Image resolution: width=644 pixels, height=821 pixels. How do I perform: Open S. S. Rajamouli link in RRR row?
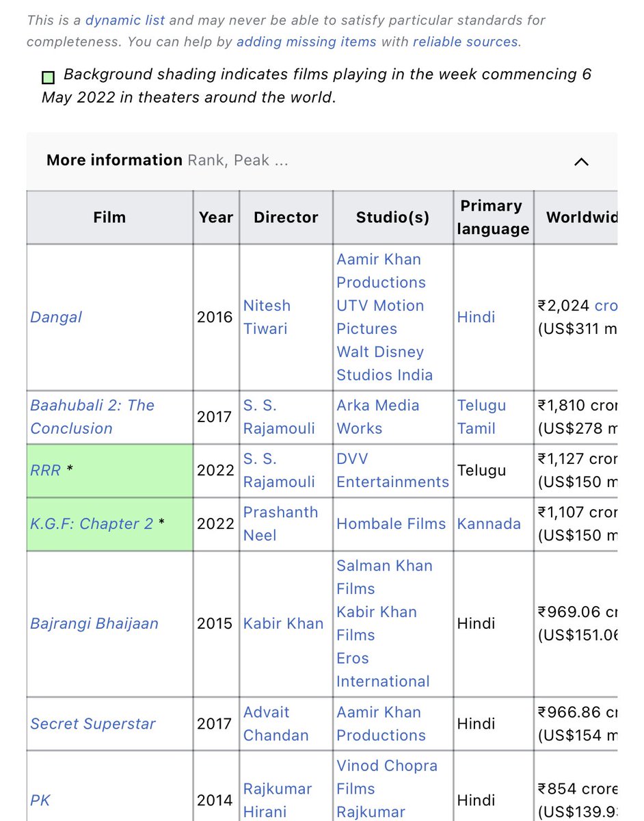280,471
